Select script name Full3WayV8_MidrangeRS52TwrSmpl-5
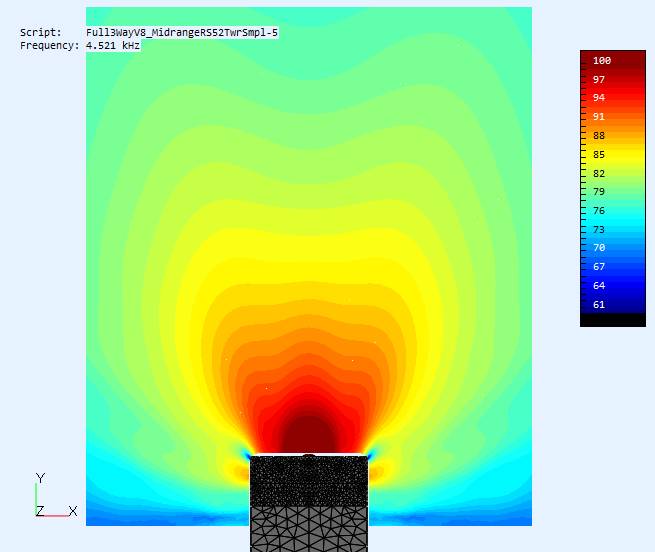This screenshot has height=552, width=655. [x=182, y=33]
